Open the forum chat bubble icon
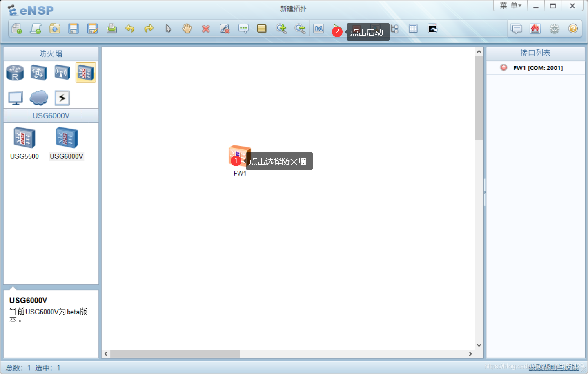This screenshot has height=374, width=588. click(x=517, y=29)
